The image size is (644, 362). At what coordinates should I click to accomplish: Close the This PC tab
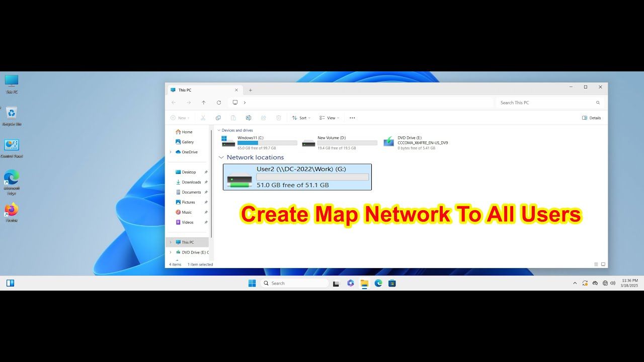pos(236,90)
